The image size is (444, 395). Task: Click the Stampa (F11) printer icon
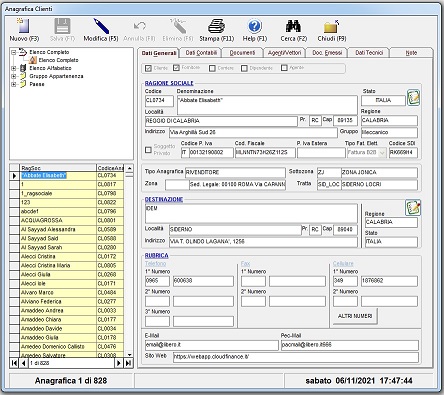point(216,26)
